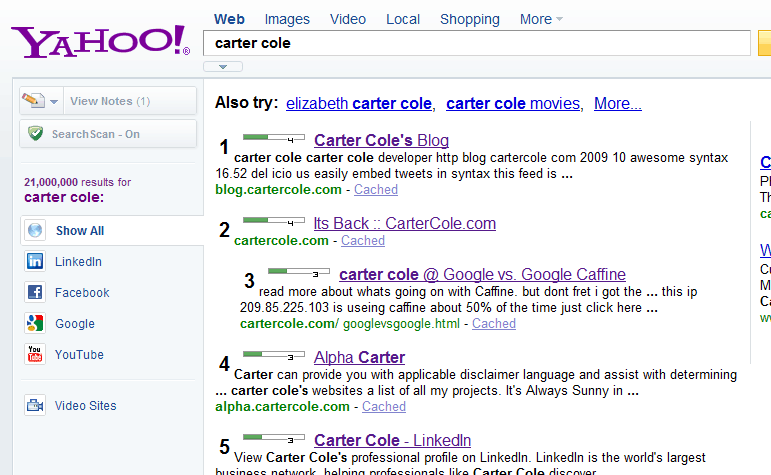
Task: Open the Carter Cole's Blog result
Action: click(381, 141)
